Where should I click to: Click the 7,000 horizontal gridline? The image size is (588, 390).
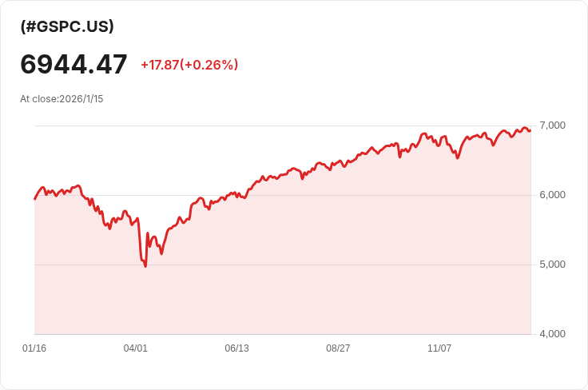click(x=283, y=125)
